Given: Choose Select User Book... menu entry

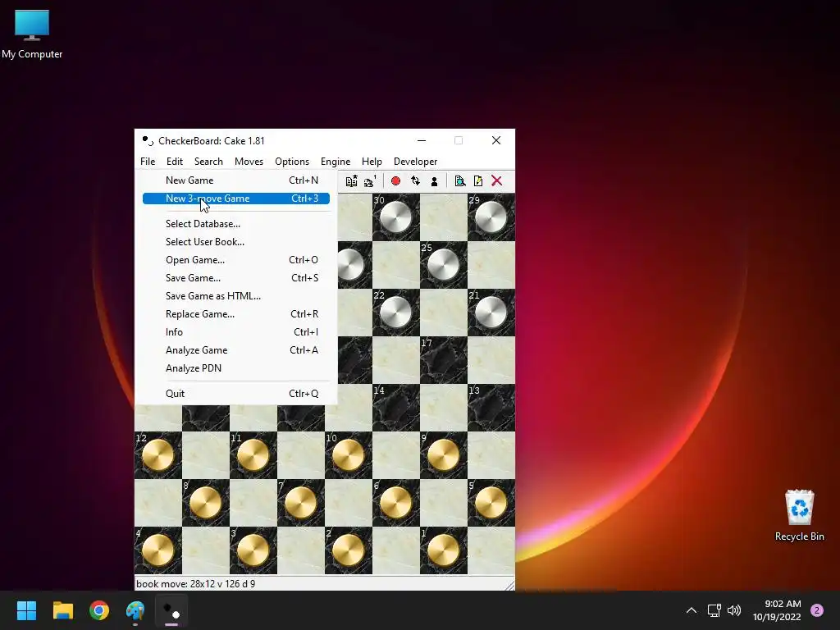Looking at the screenshot, I should click(x=235, y=242).
